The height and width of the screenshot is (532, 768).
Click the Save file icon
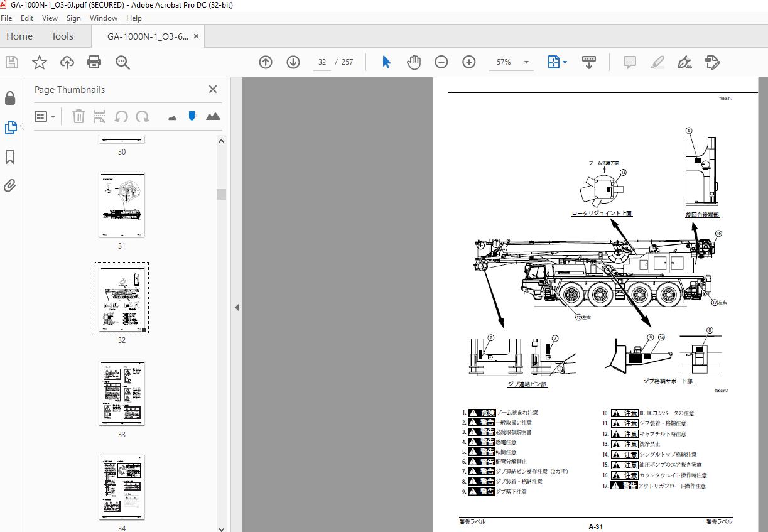click(x=12, y=62)
